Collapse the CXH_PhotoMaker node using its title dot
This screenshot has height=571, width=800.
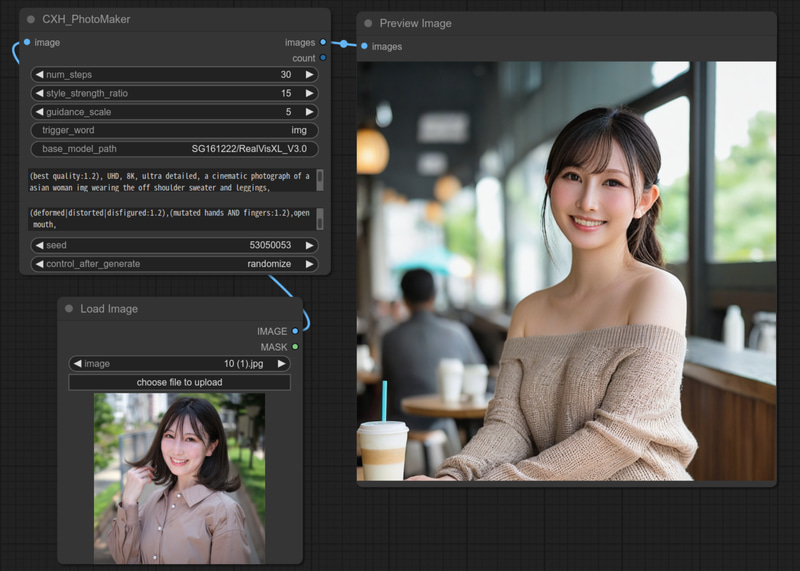point(31,19)
